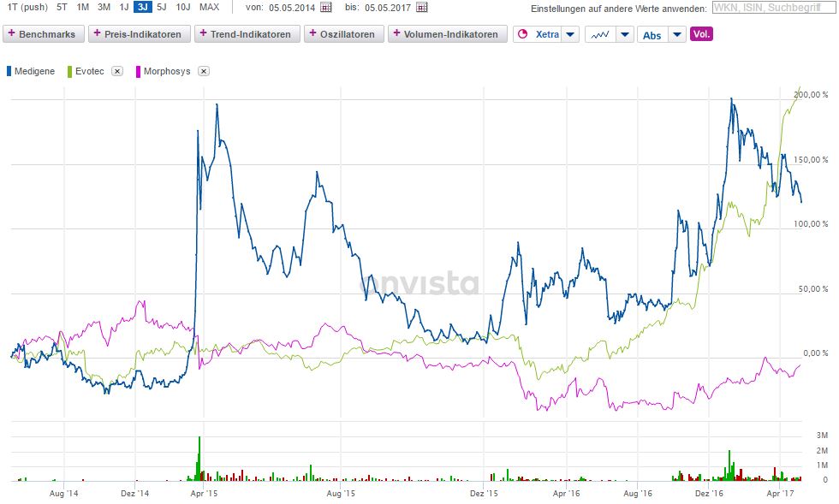Select the 3M time range
This screenshot has height=504, width=839.
[104, 8]
